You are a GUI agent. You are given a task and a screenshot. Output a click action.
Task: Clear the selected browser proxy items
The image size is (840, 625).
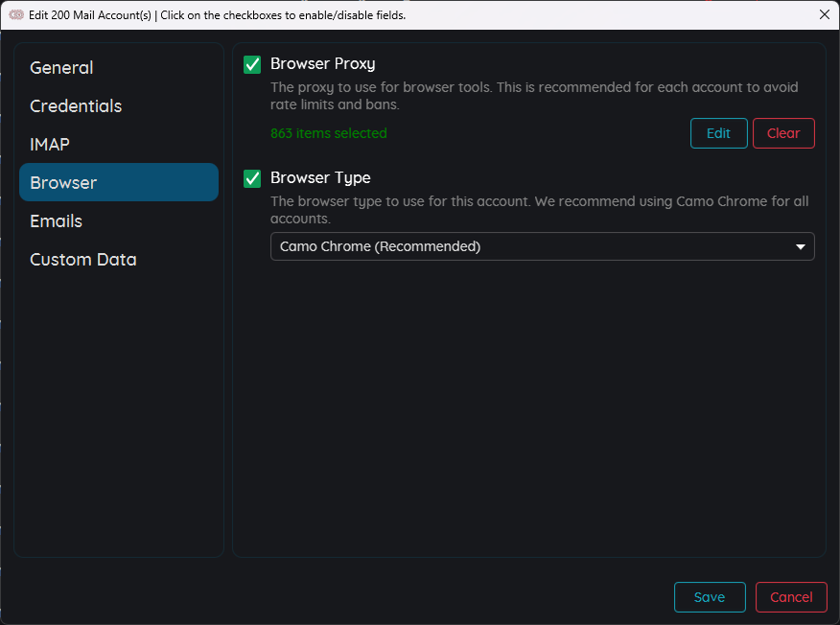(x=782, y=133)
